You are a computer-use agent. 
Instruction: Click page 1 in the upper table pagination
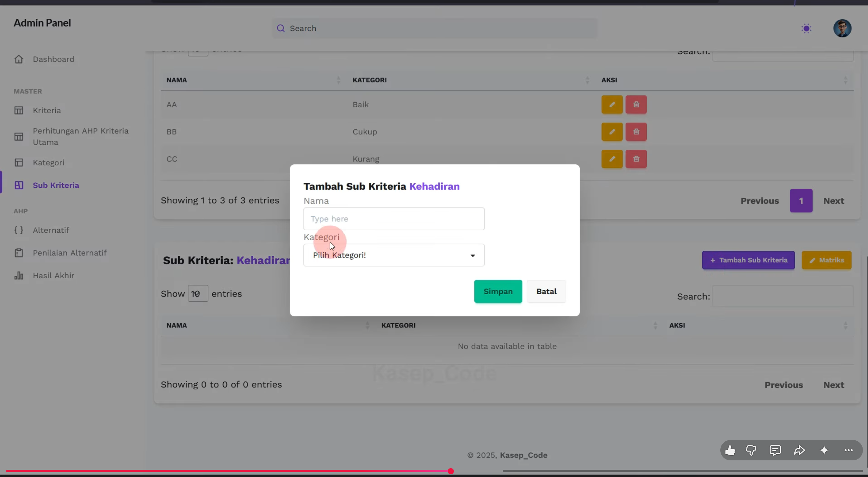coord(801,201)
